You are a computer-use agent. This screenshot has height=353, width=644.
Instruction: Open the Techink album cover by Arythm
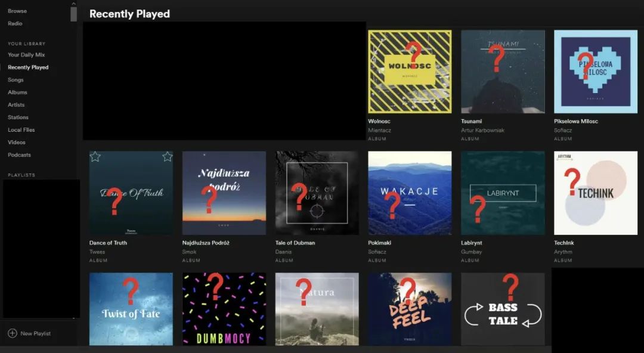click(x=596, y=193)
